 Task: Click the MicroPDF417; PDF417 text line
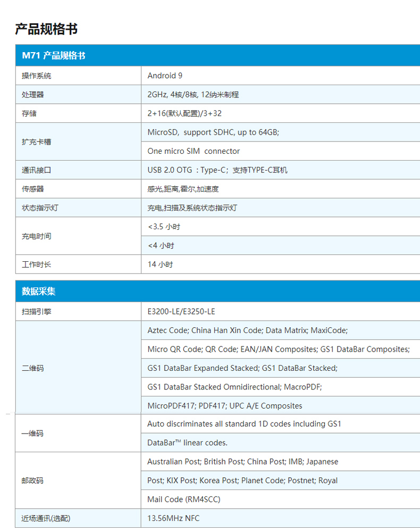(224, 405)
